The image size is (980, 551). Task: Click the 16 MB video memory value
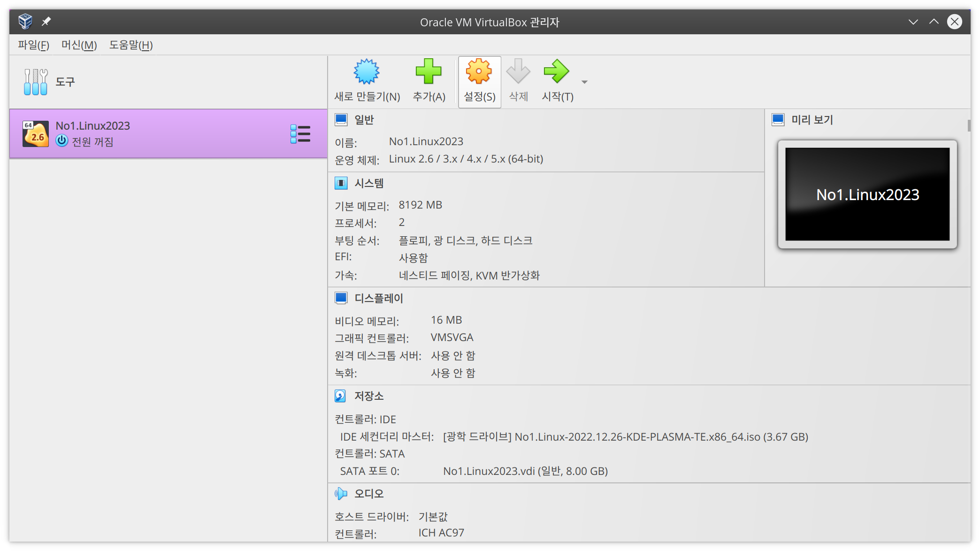[x=446, y=320]
